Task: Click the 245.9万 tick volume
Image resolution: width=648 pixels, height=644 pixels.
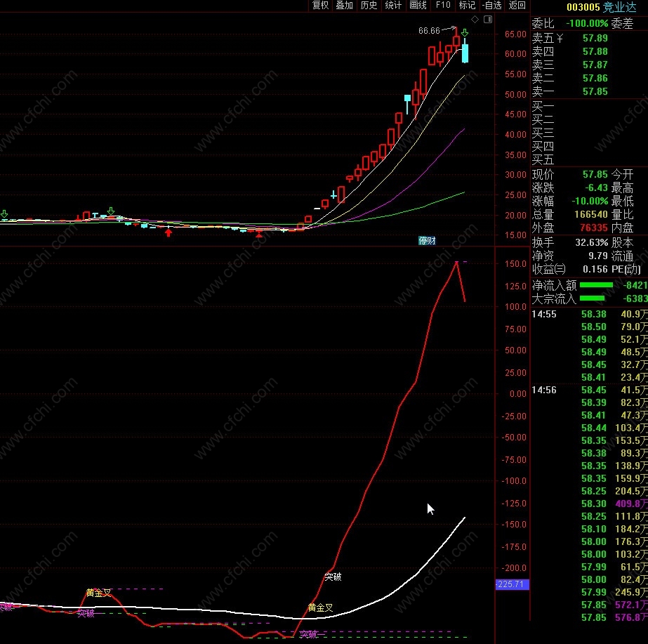Action: coord(631,592)
